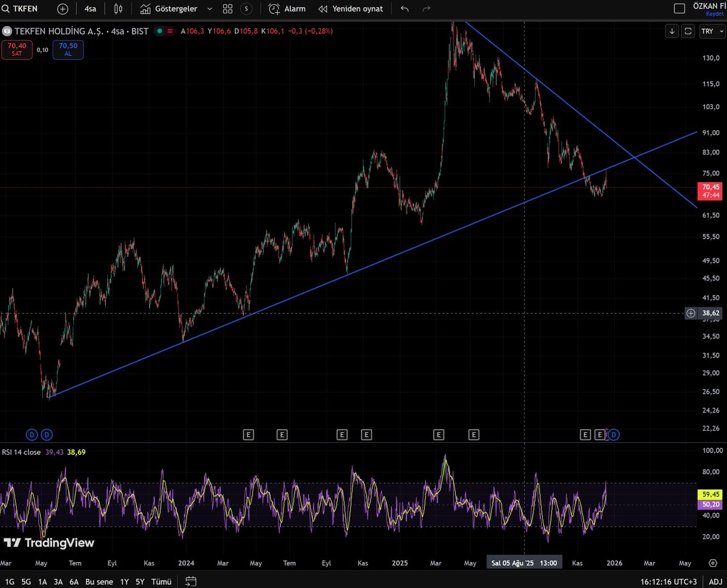
Task: Click the plus icon beside 38,62 price
Action: pos(691,313)
